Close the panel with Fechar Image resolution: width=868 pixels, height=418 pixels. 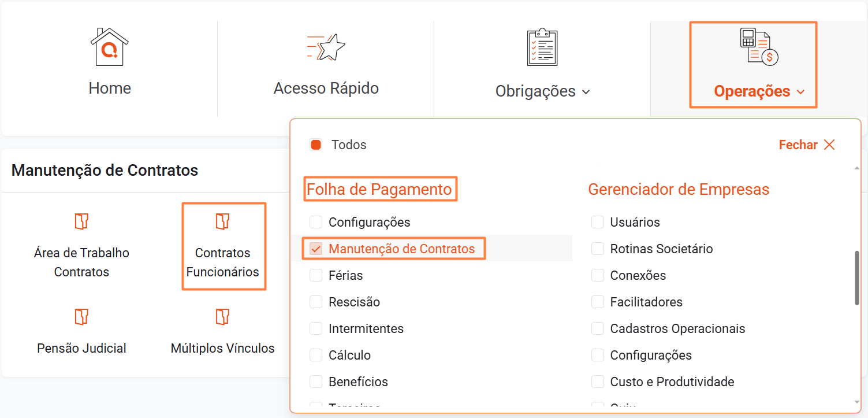pos(807,145)
